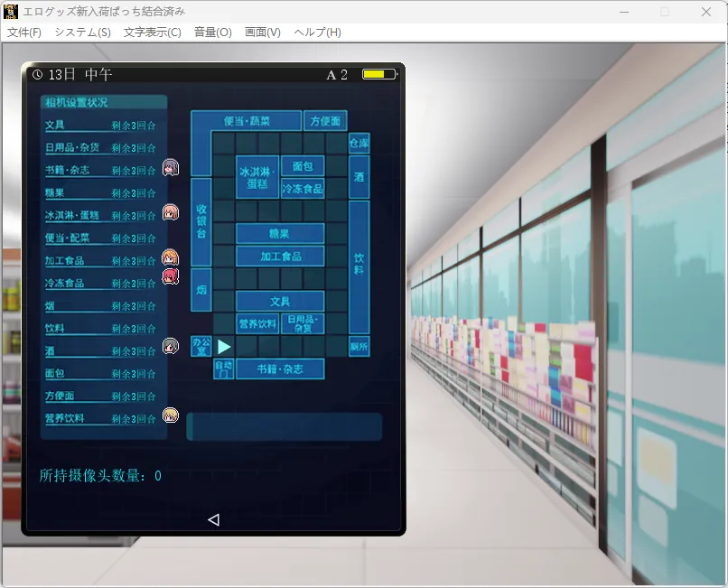Viewport: 728px width, 588px height.
Task: Close the game window
Action: click(x=706, y=12)
